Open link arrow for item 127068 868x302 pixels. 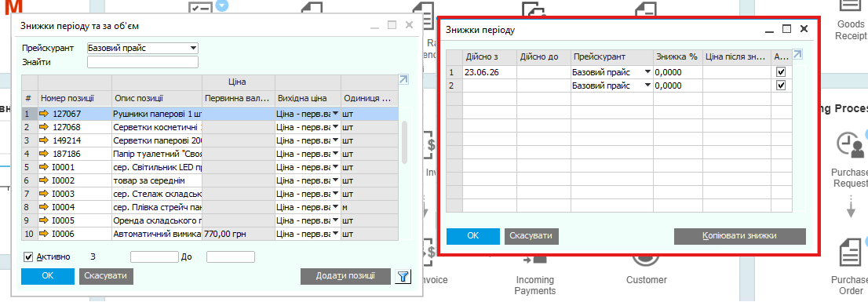45,127
